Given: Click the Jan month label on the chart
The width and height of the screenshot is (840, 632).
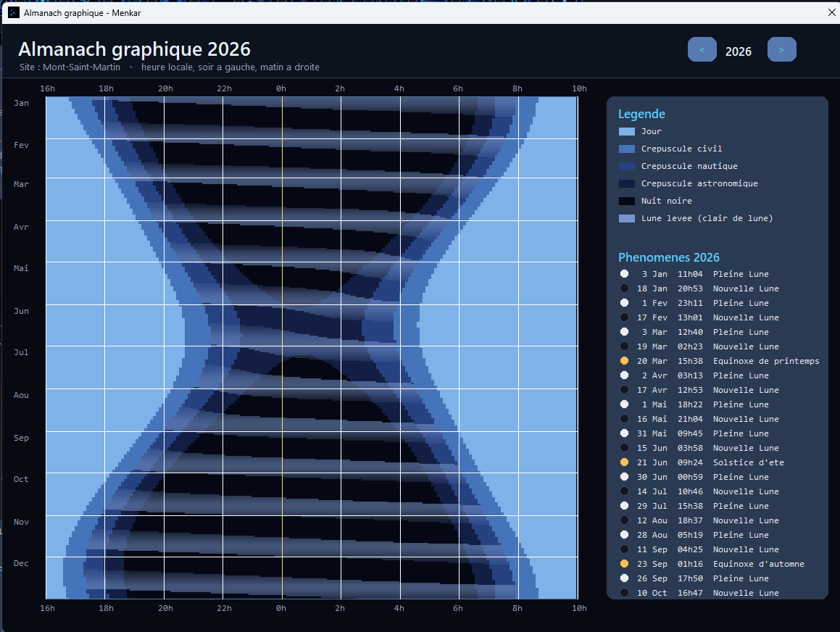Looking at the screenshot, I should 22,103.
